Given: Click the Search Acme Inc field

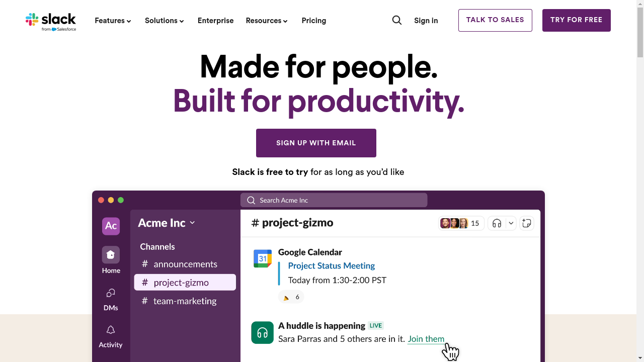Looking at the screenshot, I should (334, 200).
